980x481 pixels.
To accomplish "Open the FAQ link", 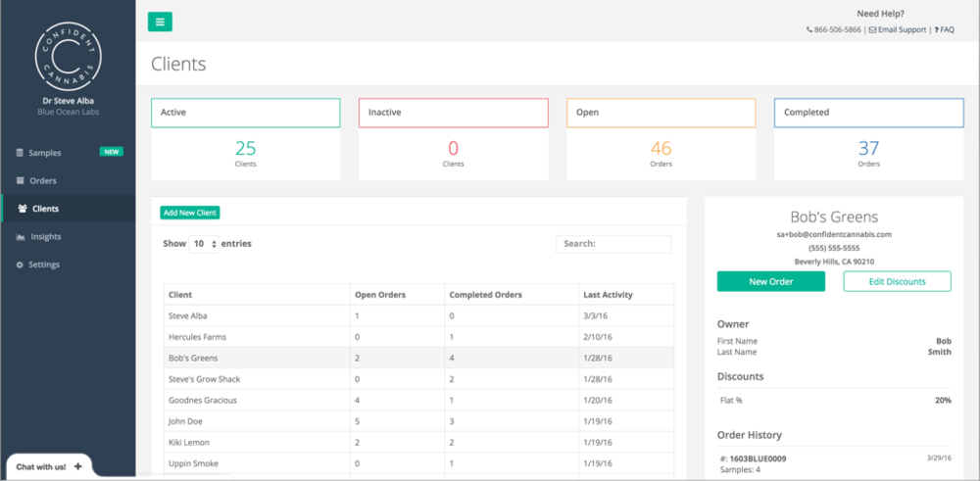I will point(946,30).
